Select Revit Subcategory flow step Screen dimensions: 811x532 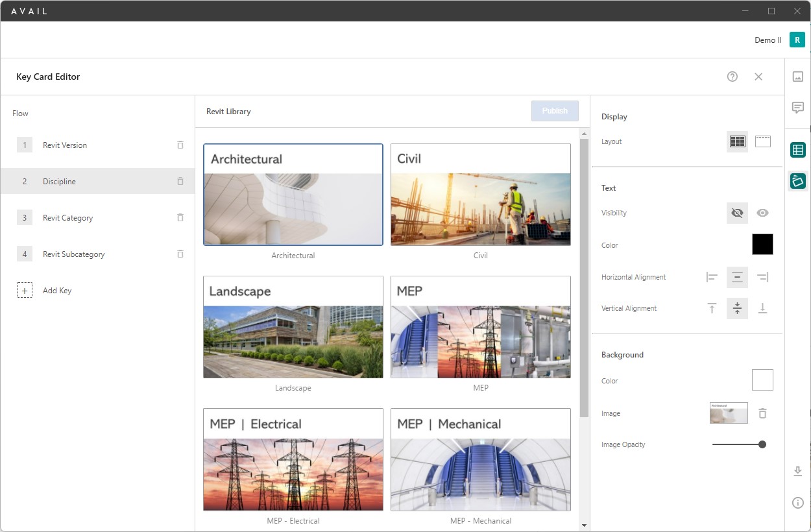tap(97, 254)
